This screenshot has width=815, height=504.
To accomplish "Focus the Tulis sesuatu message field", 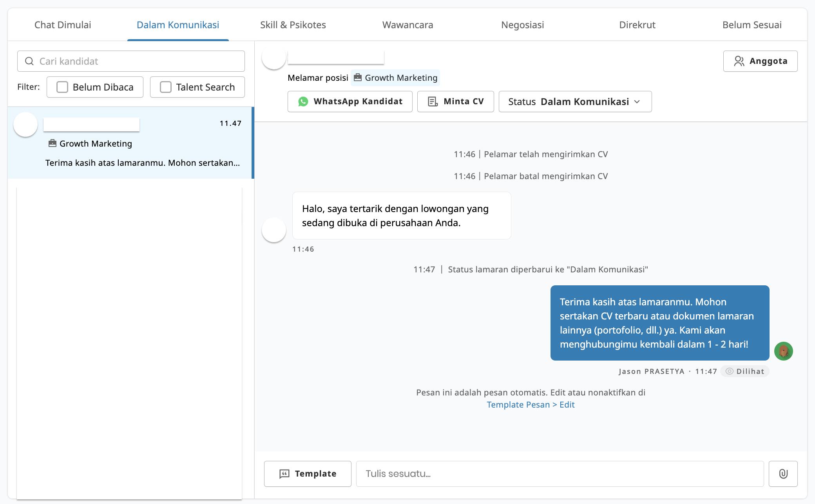I will (560, 474).
